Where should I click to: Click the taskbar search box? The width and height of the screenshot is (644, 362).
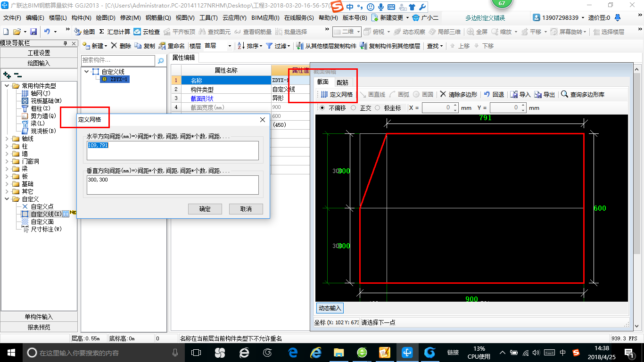click(x=103, y=352)
